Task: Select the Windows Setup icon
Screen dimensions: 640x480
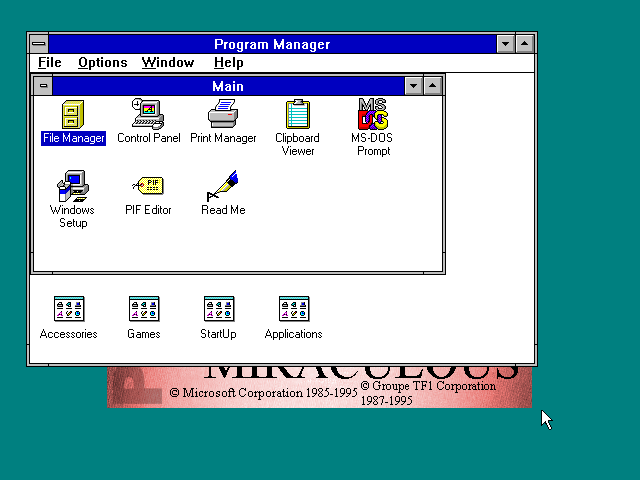Action: 73,186
